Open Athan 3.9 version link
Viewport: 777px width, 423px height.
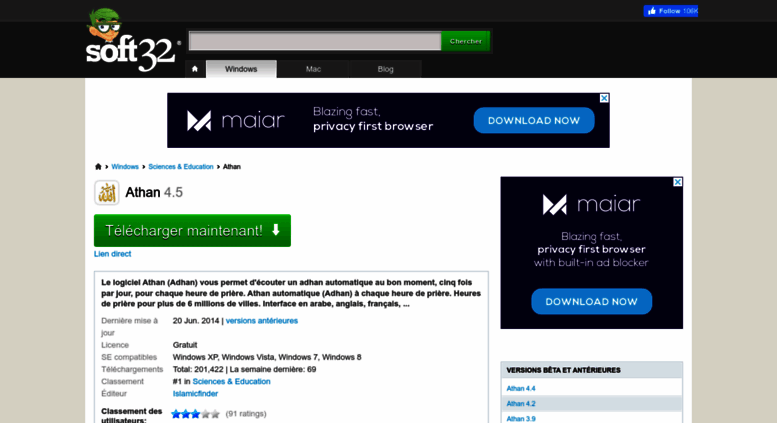coord(521,419)
